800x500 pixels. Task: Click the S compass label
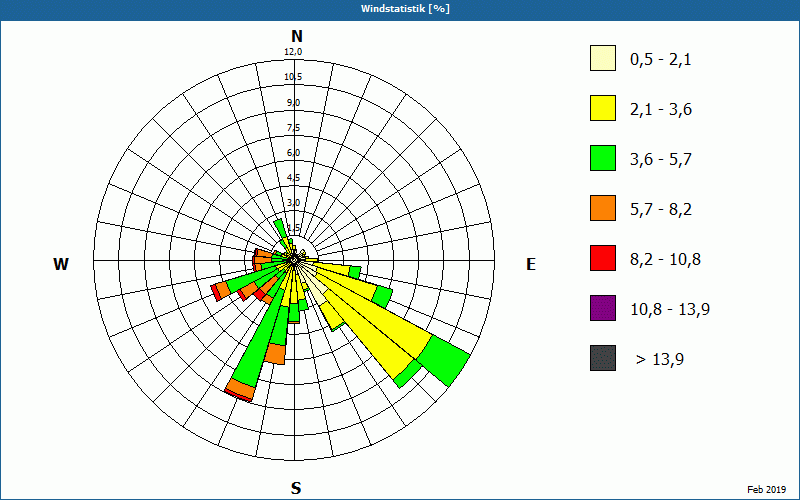296,488
